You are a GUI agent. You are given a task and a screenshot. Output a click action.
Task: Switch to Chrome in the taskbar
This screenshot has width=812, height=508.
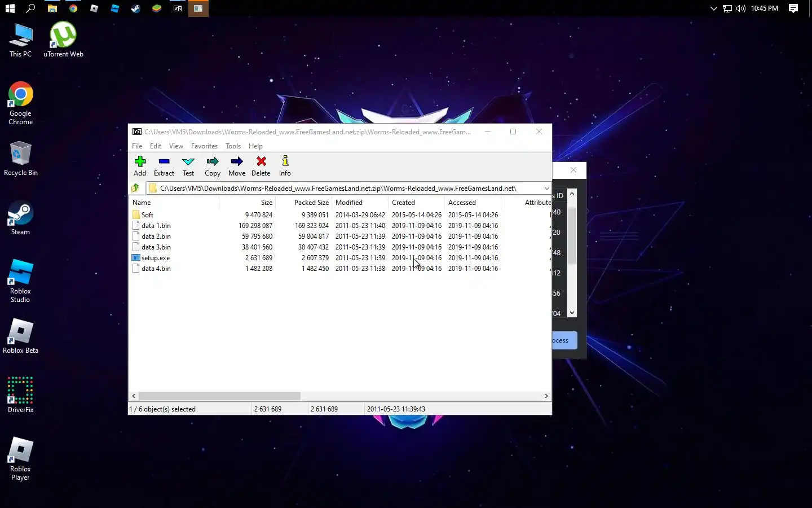tap(73, 8)
